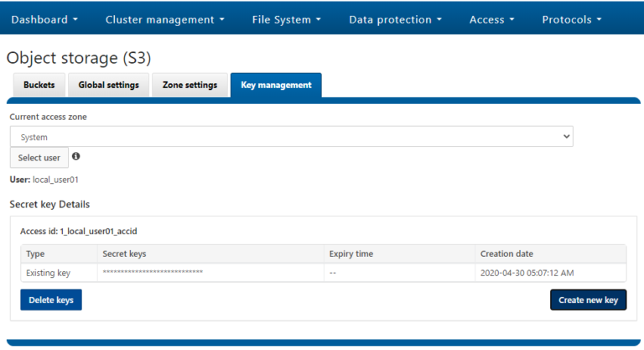This screenshot has width=644, height=350.
Task: Create a new secret key
Action: click(x=588, y=300)
